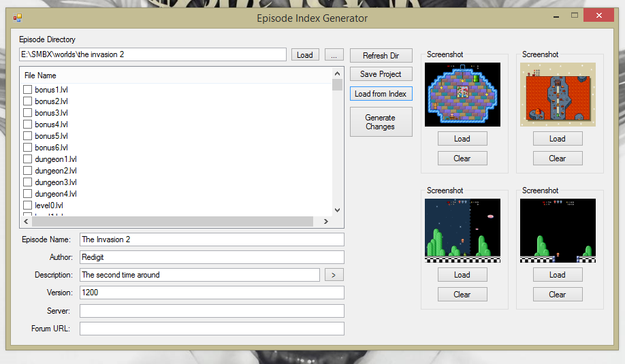The height and width of the screenshot is (364, 625).
Task: Click the Refresh Dir button
Action: tap(381, 56)
